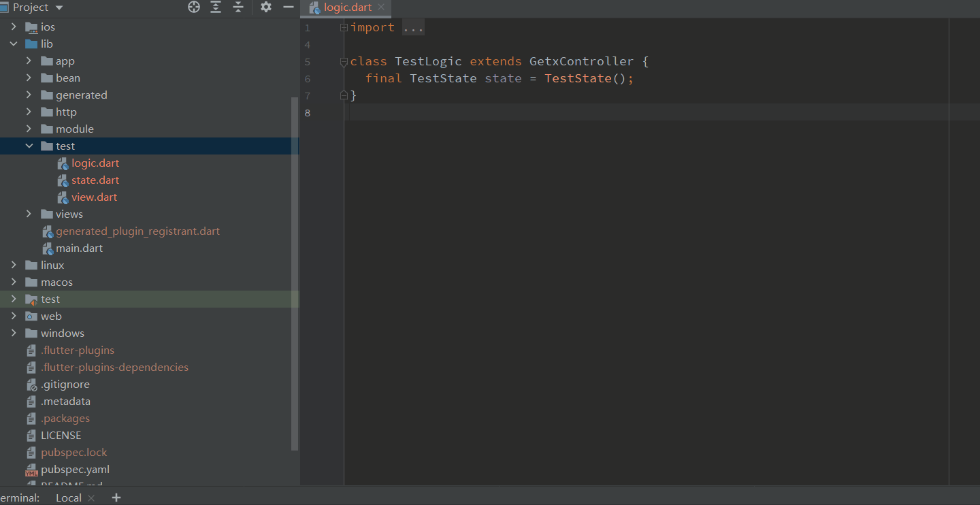This screenshot has height=505, width=980.
Task: Click the pubspec.yaml YML file icon
Action: pyautogui.click(x=31, y=470)
